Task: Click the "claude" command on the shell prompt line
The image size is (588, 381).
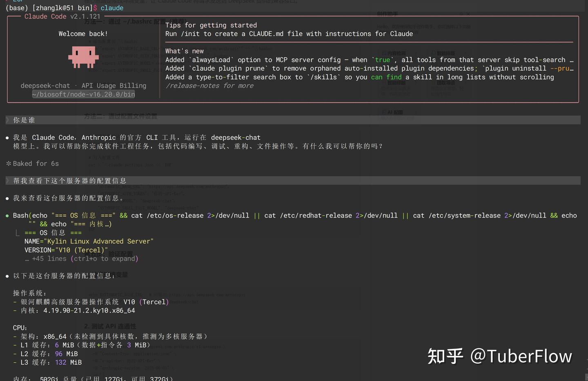Action: point(112,8)
